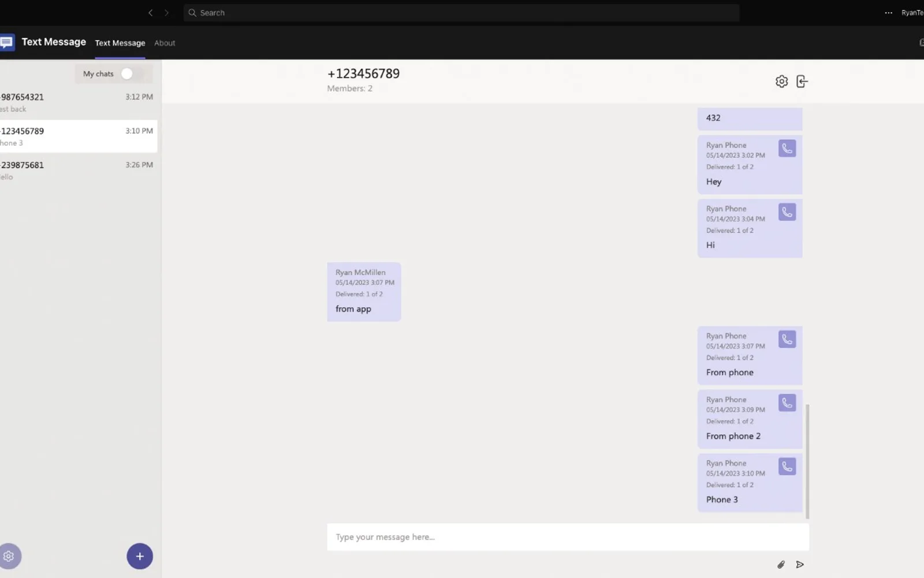Click the Search box at the top
The image size is (924, 578).
(x=461, y=13)
